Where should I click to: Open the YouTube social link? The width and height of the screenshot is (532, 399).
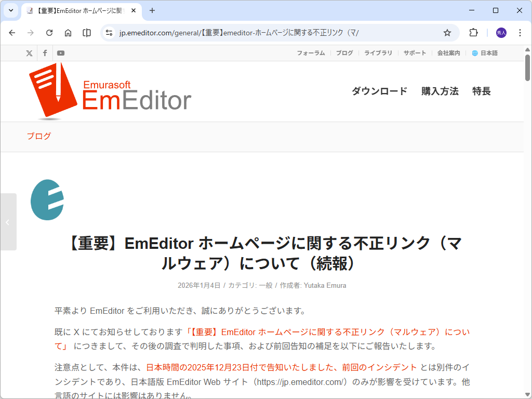pyautogui.click(x=61, y=53)
